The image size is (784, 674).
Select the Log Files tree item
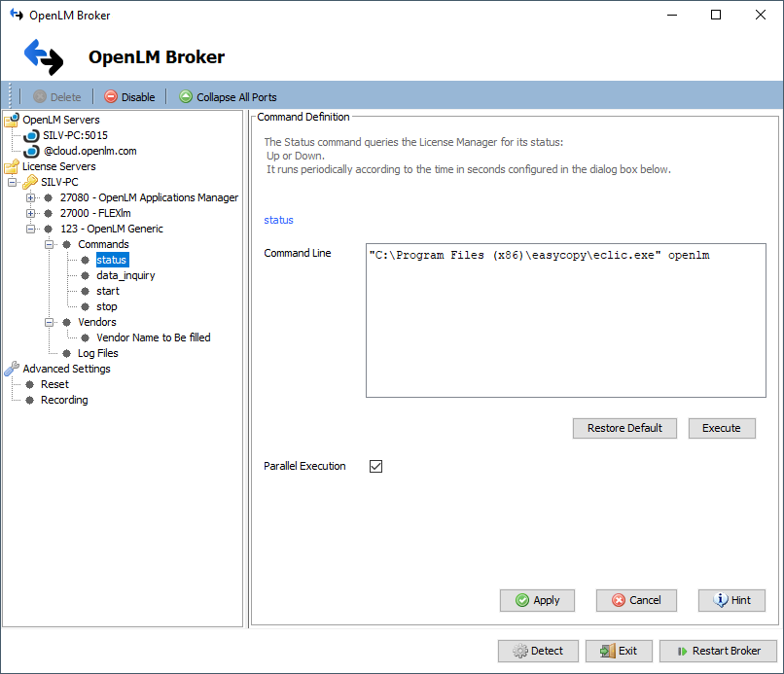97,353
